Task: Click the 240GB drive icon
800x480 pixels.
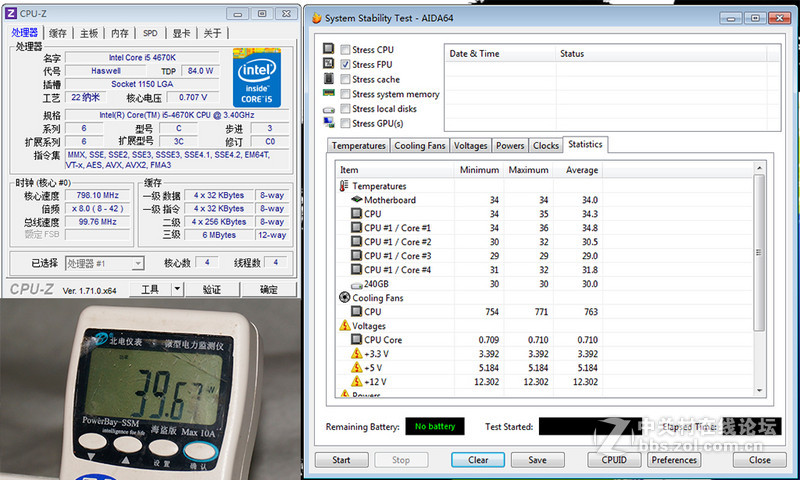Action: coord(357,284)
